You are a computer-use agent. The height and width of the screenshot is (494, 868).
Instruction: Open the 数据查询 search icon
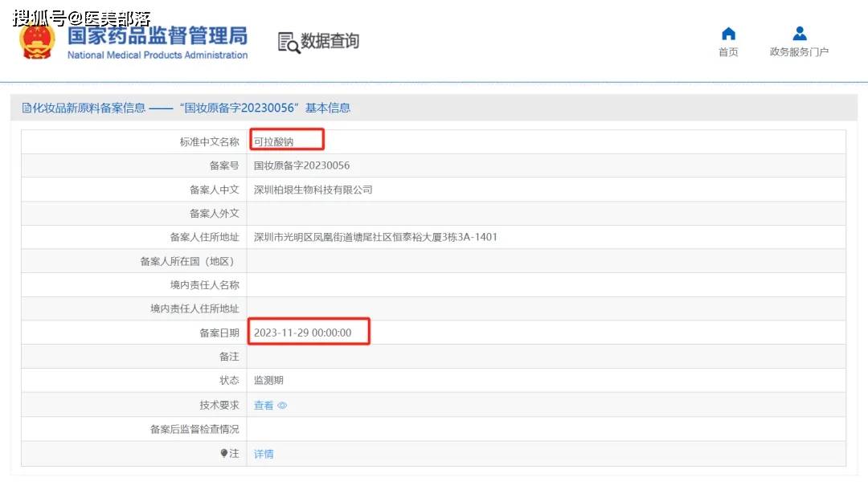(x=289, y=43)
